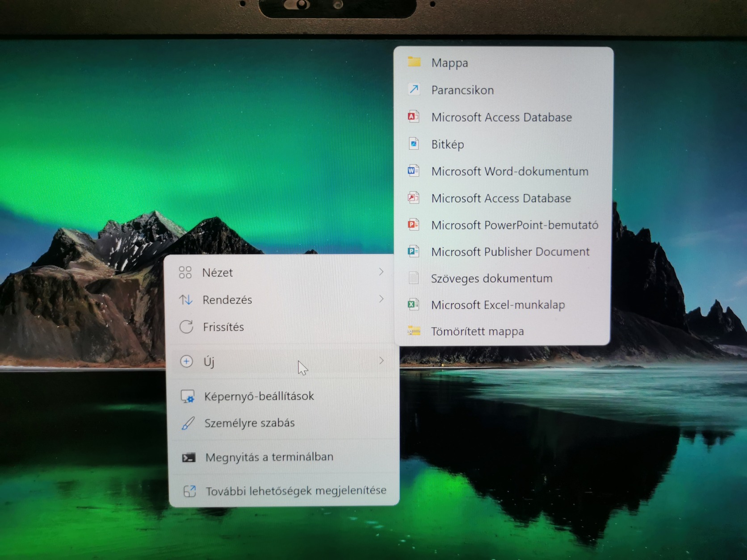Select Bitkép in the new-item submenu
Image resolution: width=747 pixels, height=560 pixels.
click(x=503, y=144)
